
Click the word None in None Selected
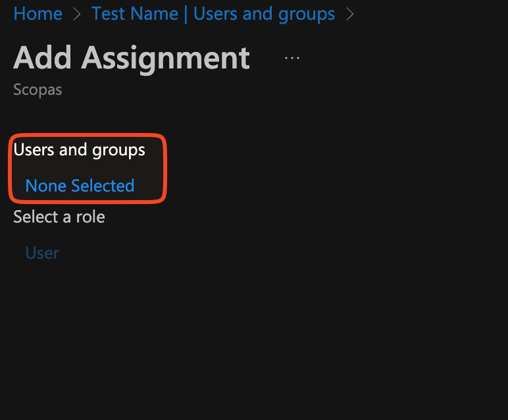point(45,186)
